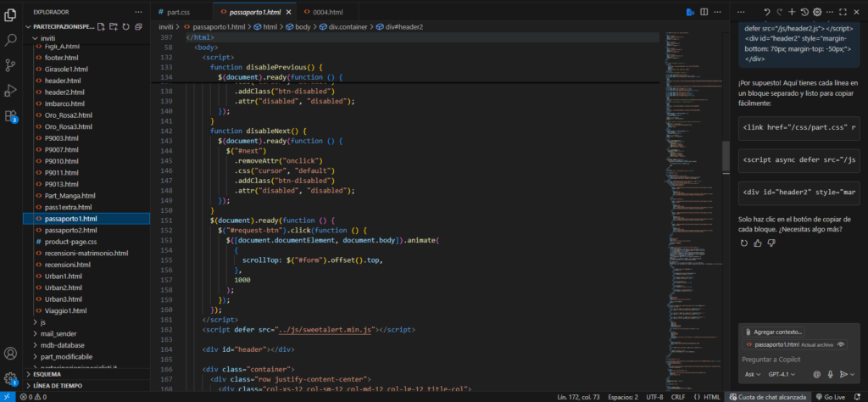Refresh the Explorer file tree
This screenshot has height=402, width=868.
125,26
